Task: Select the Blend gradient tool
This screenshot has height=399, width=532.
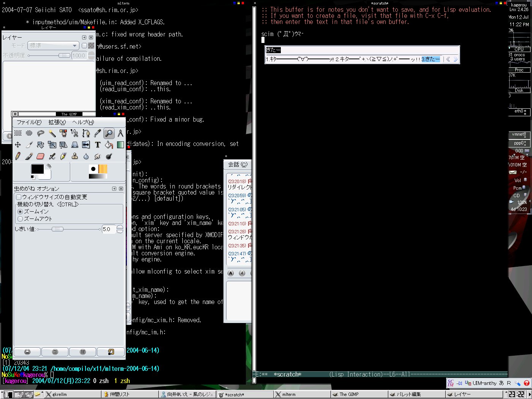Action: (x=120, y=145)
